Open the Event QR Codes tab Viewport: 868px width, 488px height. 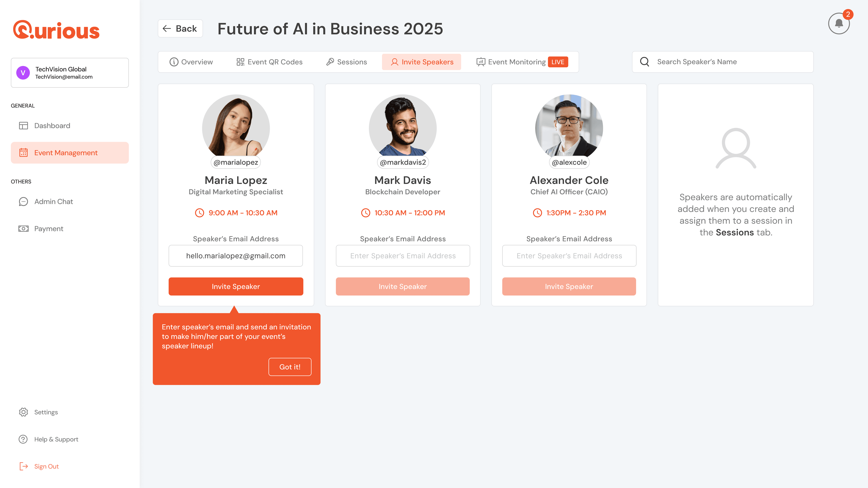(269, 62)
